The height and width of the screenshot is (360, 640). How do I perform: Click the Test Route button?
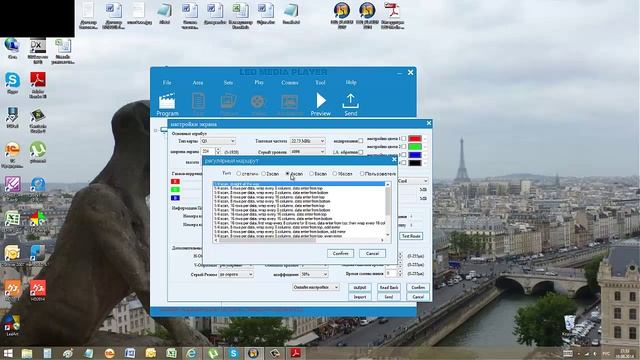pyautogui.click(x=411, y=236)
